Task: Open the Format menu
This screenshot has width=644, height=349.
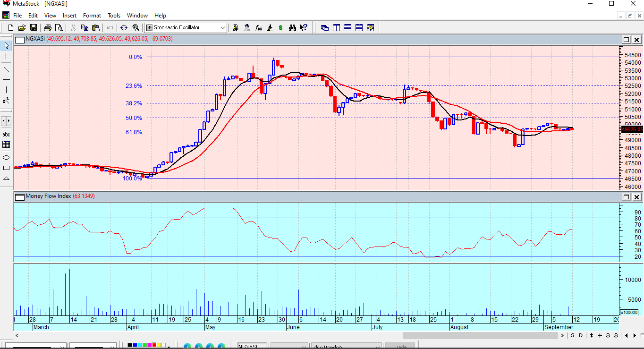Action: coord(92,16)
